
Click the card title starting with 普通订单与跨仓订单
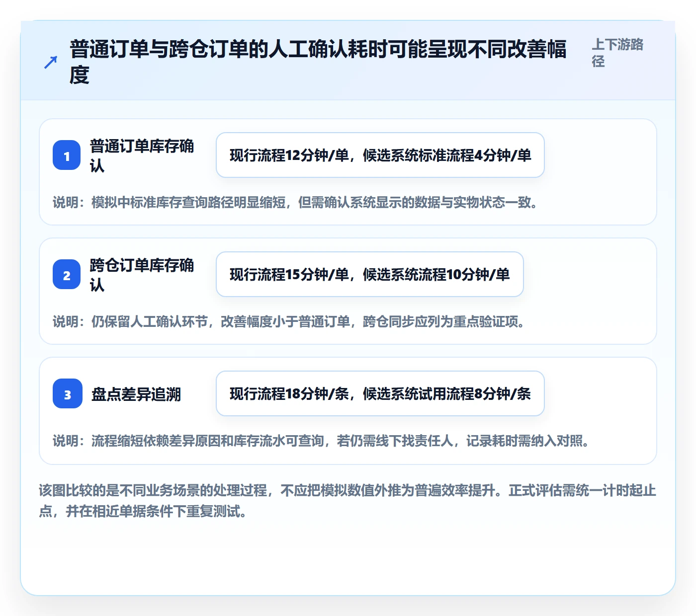(x=318, y=62)
